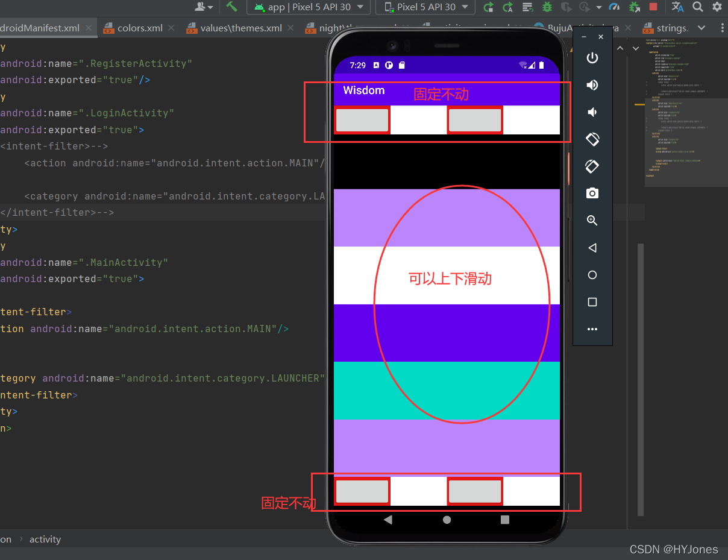This screenshot has height=560, width=728.
Task: Click emulator sidebar Back triangle
Action: point(592,248)
